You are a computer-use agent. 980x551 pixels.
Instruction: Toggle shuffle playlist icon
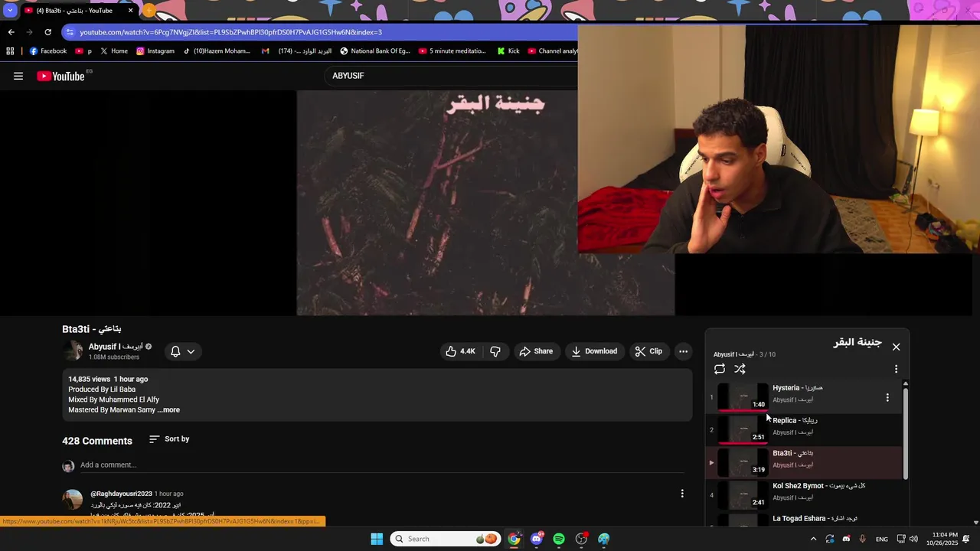point(740,369)
